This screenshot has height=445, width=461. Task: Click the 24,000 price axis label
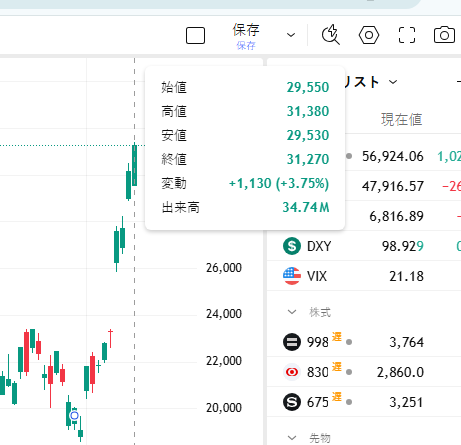(x=224, y=314)
